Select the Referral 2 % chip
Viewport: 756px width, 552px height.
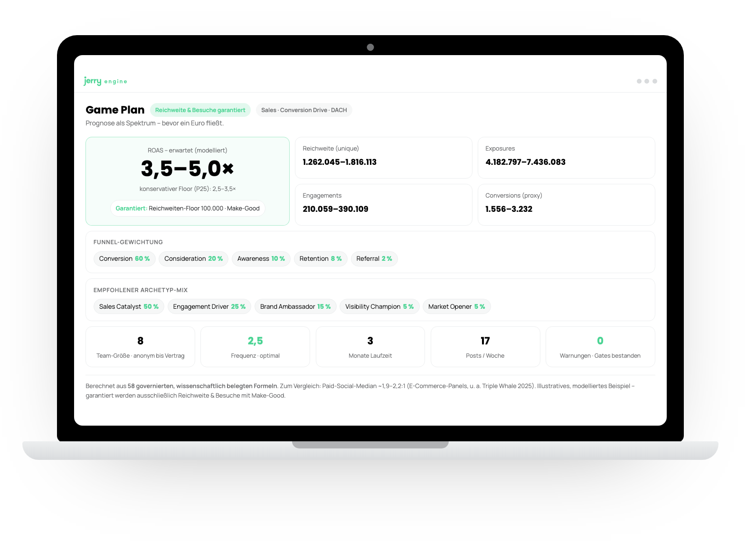coord(374,259)
